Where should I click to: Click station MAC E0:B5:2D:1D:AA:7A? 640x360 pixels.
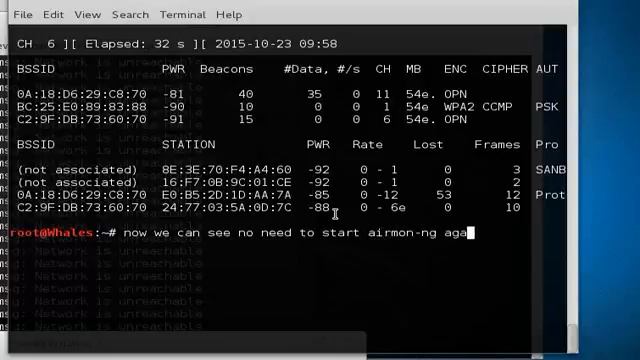pos(227,195)
